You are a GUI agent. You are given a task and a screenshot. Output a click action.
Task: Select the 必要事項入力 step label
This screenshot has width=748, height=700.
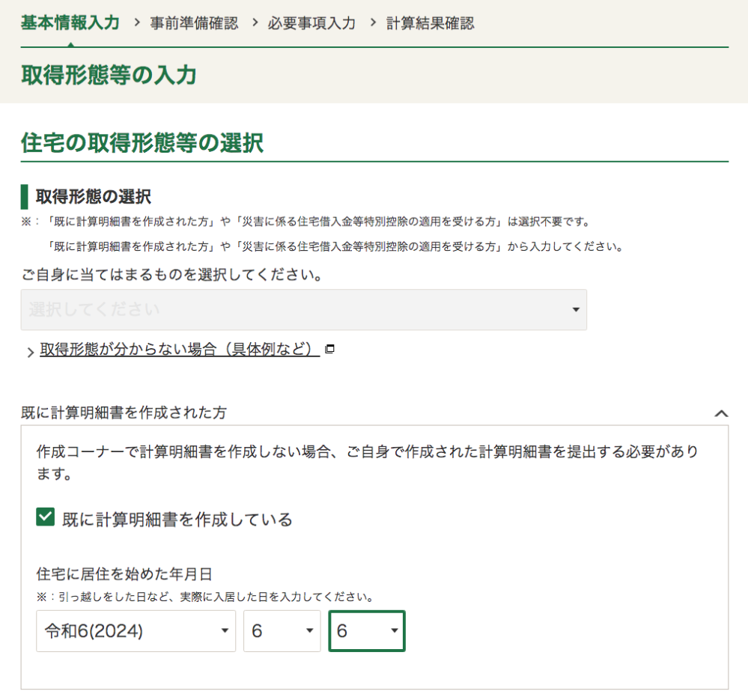(311, 23)
